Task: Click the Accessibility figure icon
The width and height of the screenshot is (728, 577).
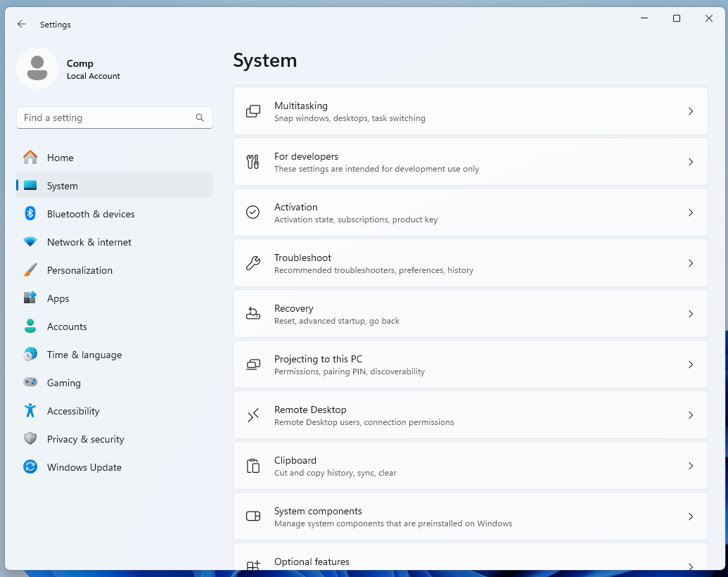Action: pos(30,411)
